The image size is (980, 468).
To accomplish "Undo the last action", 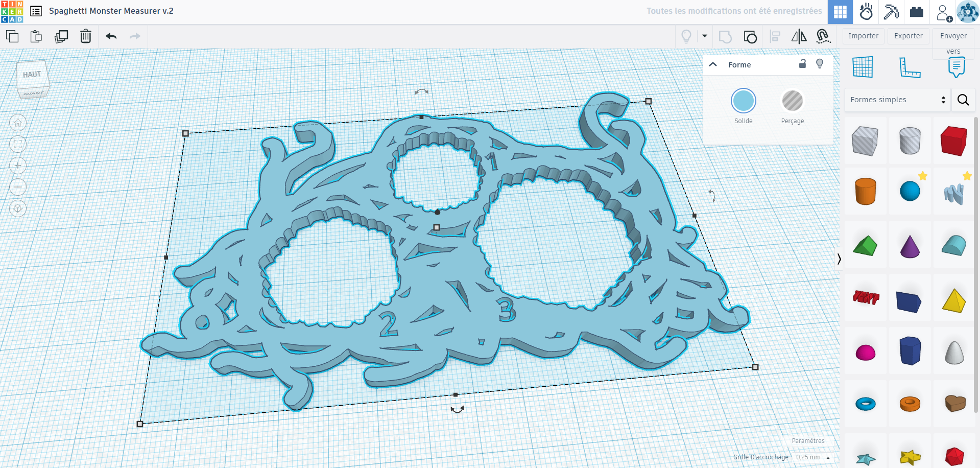I will tap(111, 36).
